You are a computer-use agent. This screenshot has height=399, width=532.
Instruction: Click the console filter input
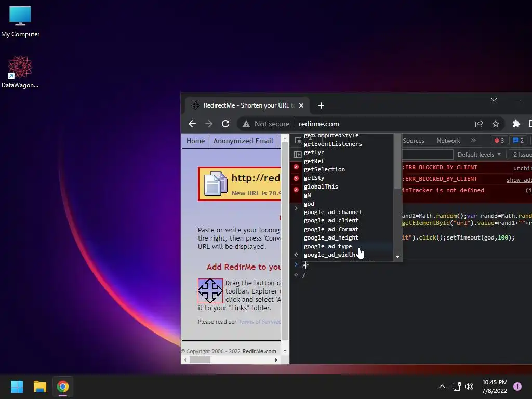pos(428,155)
